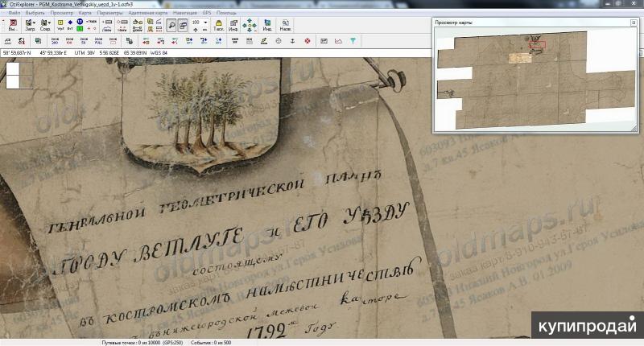Open the Параметры menu
This screenshot has width=644, height=346.
tap(110, 13)
